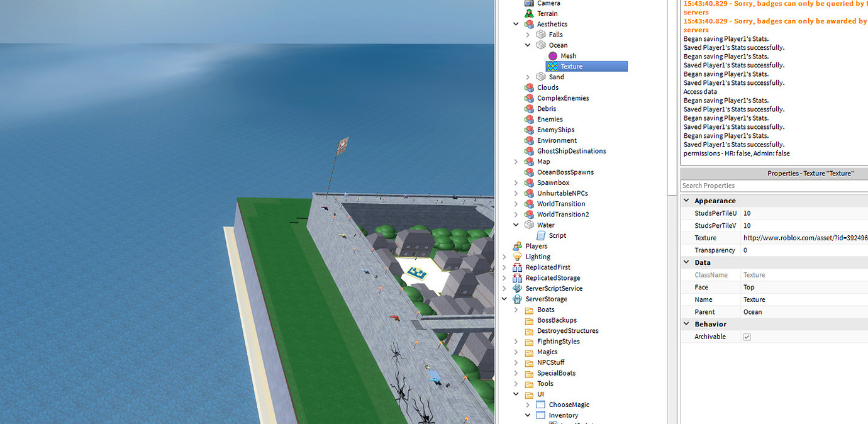Expand the Spawnbox tree node

click(x=516, y=182)
